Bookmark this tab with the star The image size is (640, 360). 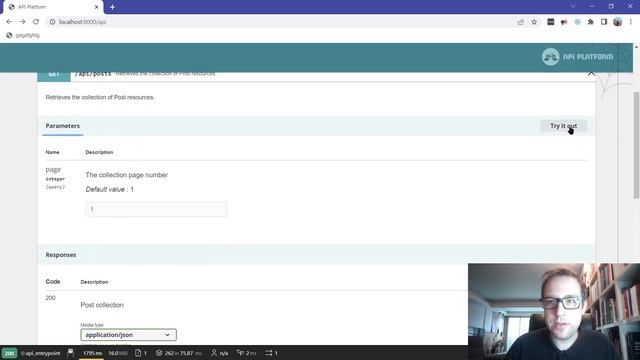[534, 22]
